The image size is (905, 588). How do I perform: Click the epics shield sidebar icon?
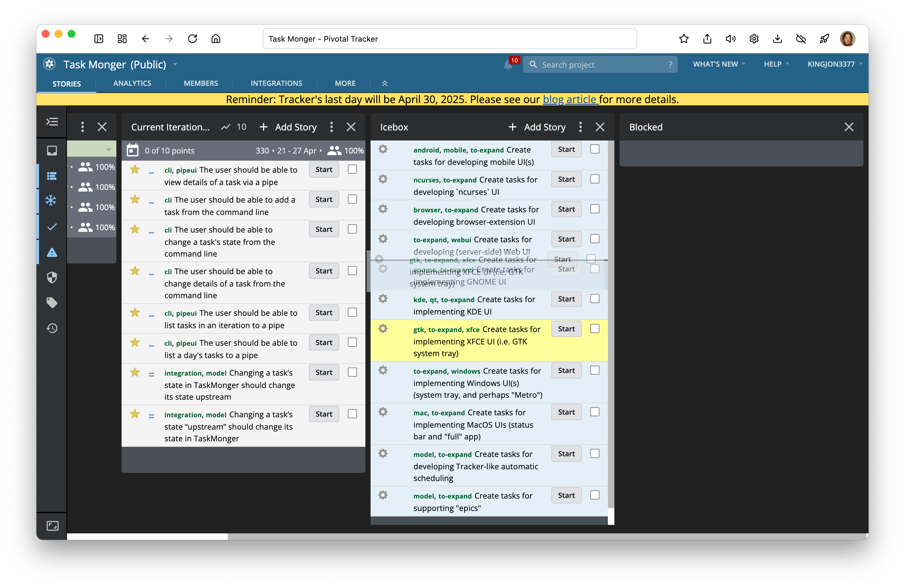pyautogui.click(x=52, y=277)
